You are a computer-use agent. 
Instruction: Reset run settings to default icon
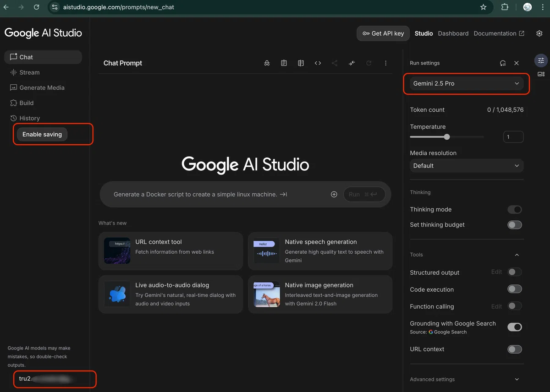(503, 63)
